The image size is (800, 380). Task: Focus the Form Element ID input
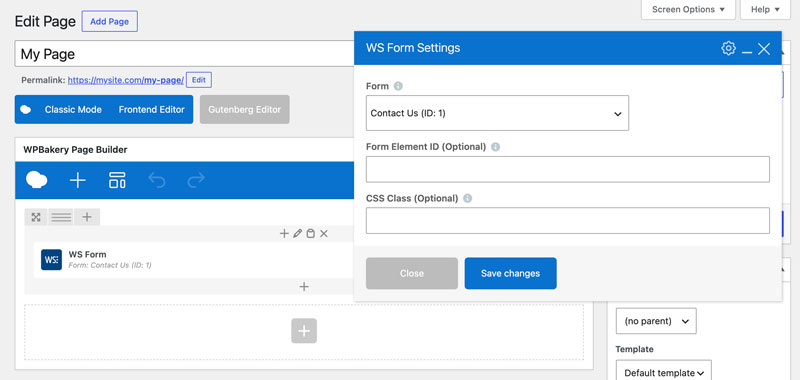pos(567,169)
